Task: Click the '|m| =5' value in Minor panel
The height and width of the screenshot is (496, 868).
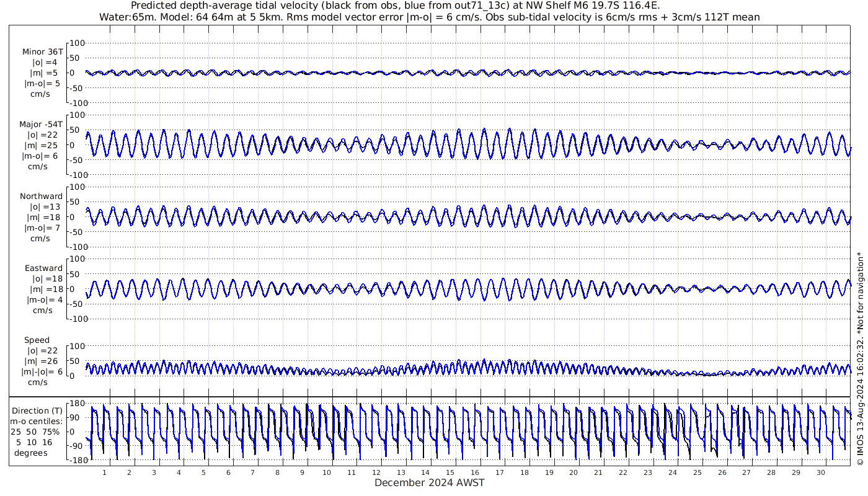Action: pos(45,73)
